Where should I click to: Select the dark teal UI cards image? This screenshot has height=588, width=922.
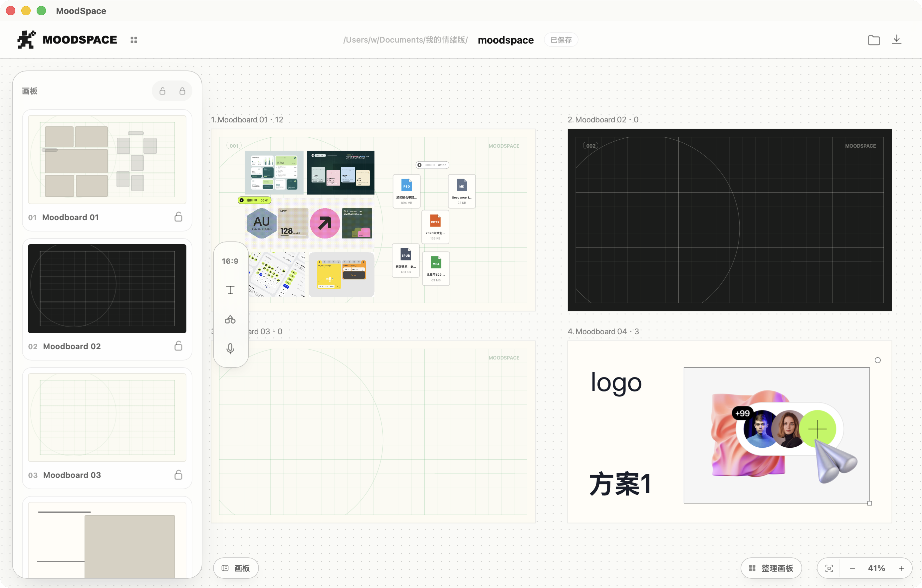coord(341,172)
